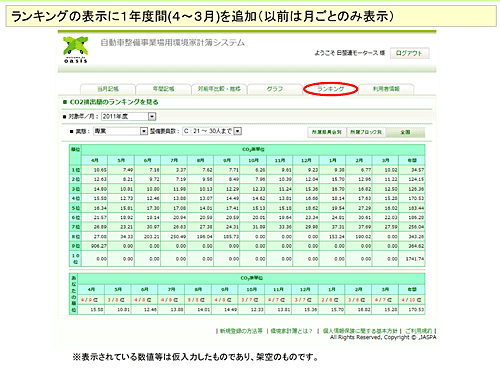Open the 整備要員数 dropdown (C: 21~30人まで)
The width and height of the screenshot is (500, 371).
(212, 131)
